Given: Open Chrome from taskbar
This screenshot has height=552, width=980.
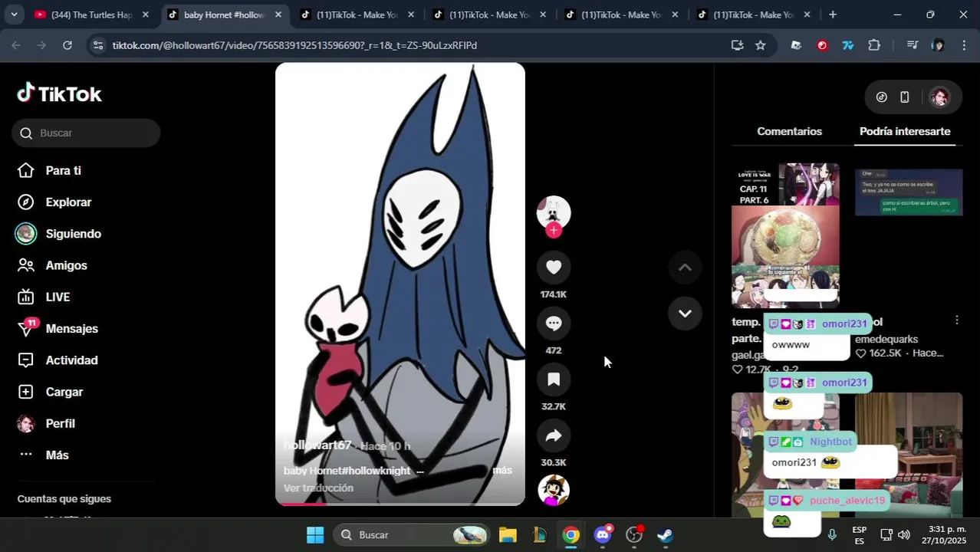Looking at the screenshot, I should tap(571, 535).
